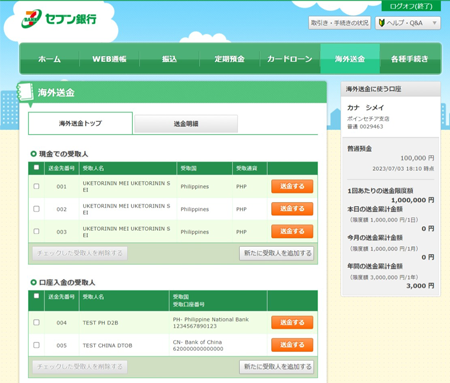450x383 pixels.
Task: Click 普通預金 balance 100,000 円
Action: coord(417,158)
